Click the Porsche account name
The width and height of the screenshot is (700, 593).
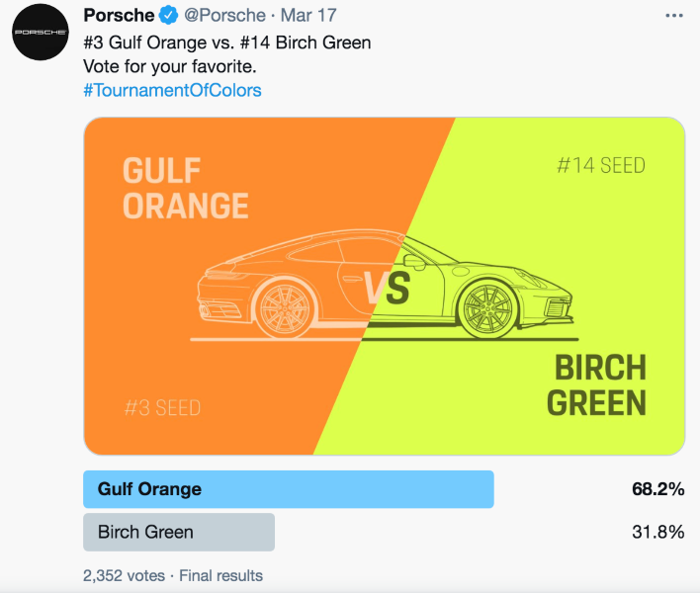119,15
